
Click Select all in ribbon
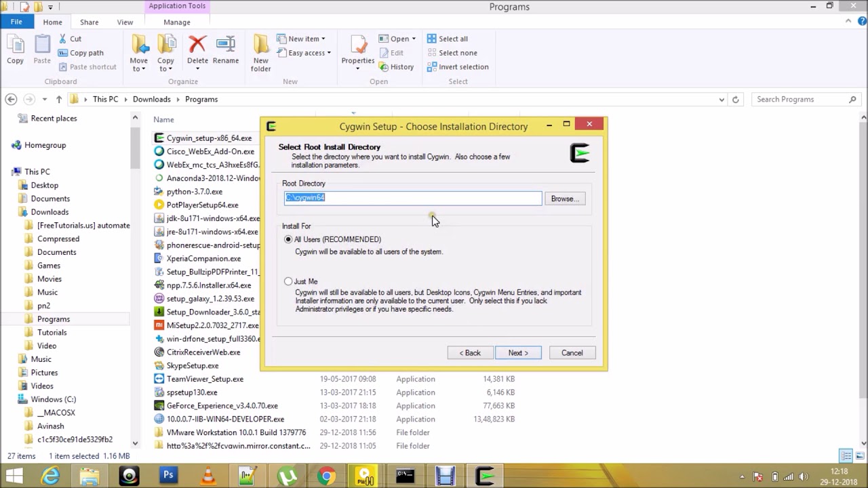pos(447,39)
